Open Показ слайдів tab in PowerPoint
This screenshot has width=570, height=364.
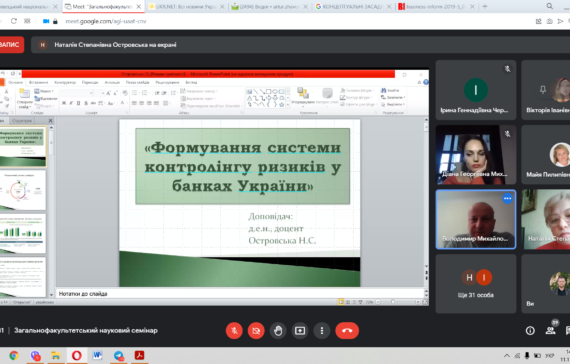137,83
